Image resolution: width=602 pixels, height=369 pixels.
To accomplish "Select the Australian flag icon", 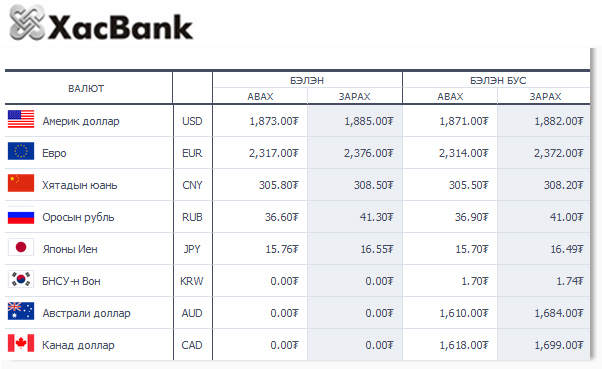I will (x=21, y=311).
